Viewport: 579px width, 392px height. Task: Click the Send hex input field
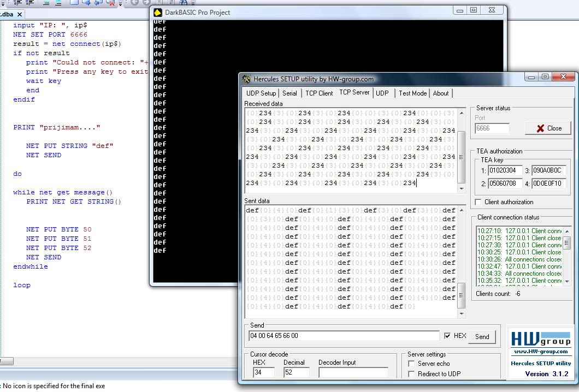pos(344,336)
